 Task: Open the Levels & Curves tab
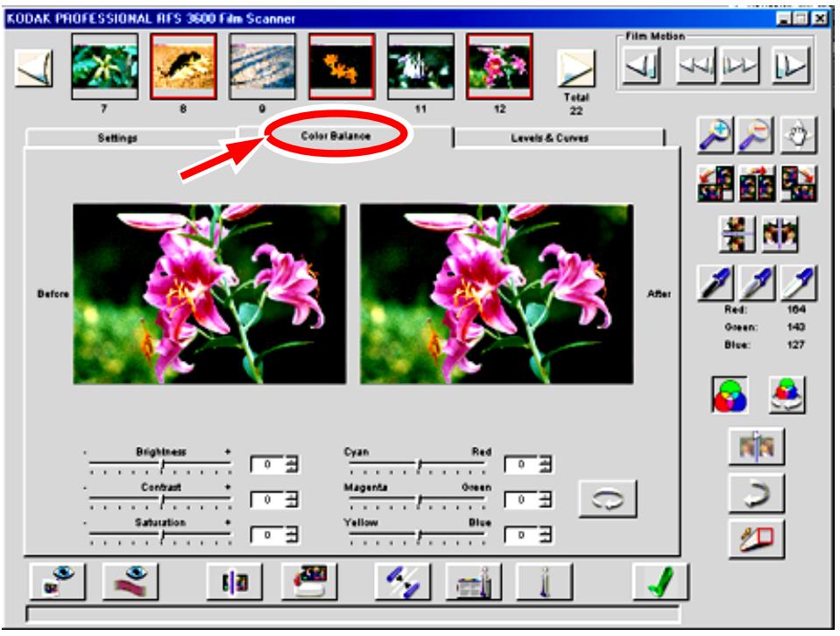550,138
